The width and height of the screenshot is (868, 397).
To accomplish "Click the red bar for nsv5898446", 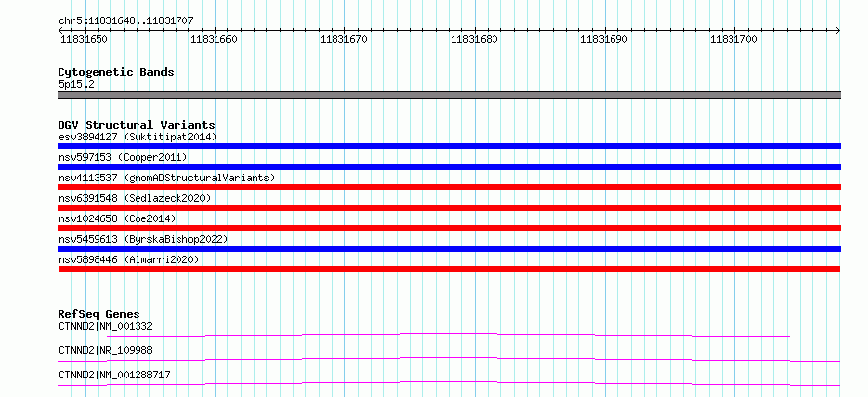I will [x=449, y=269].
